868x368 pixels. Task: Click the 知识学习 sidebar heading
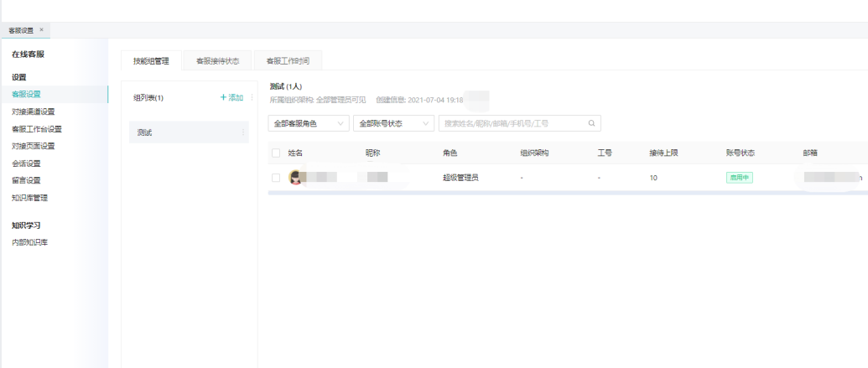[26, 225]
